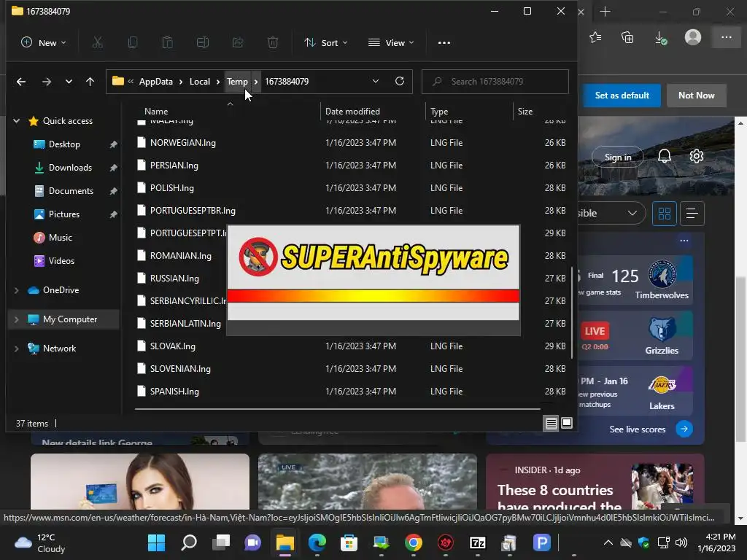Open MSN page settings gear
This screenshot has height=560, width=747.
coord(697,156)
